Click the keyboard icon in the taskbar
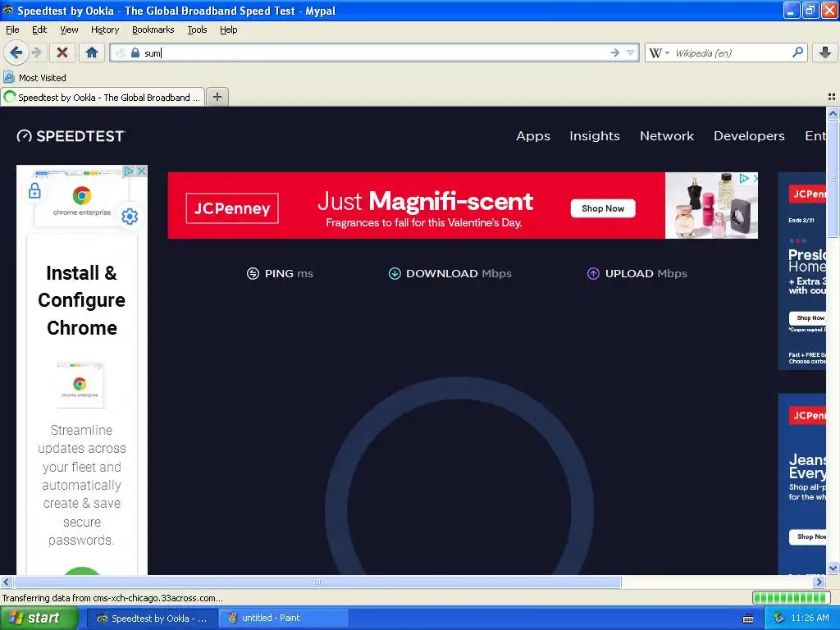 [x=748, y=619]
